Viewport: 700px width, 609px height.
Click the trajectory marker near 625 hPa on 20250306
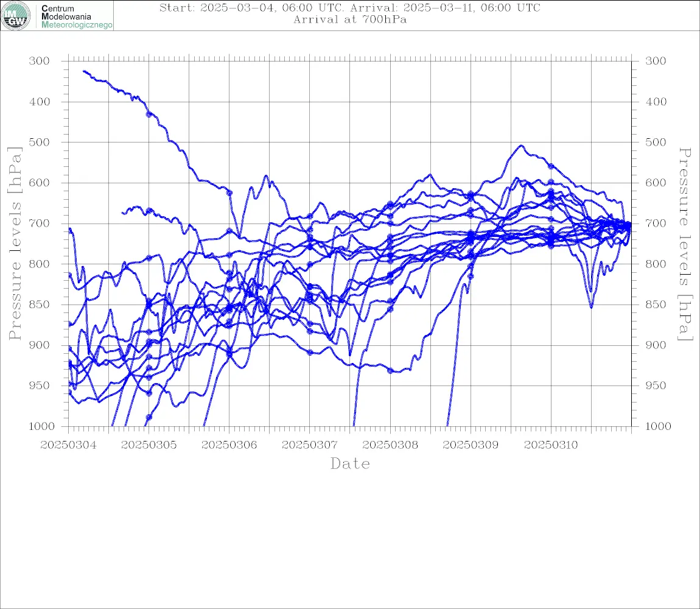click(x=229, y=193)
